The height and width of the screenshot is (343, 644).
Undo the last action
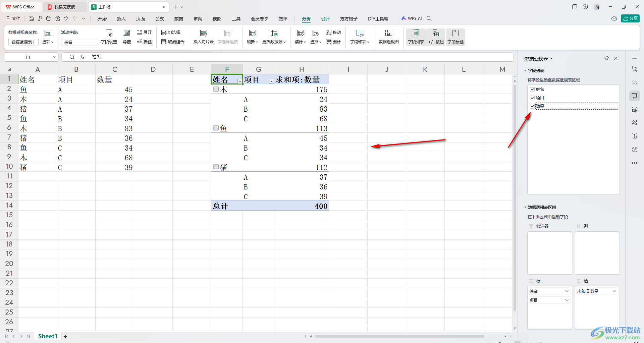tap(66, 19)
